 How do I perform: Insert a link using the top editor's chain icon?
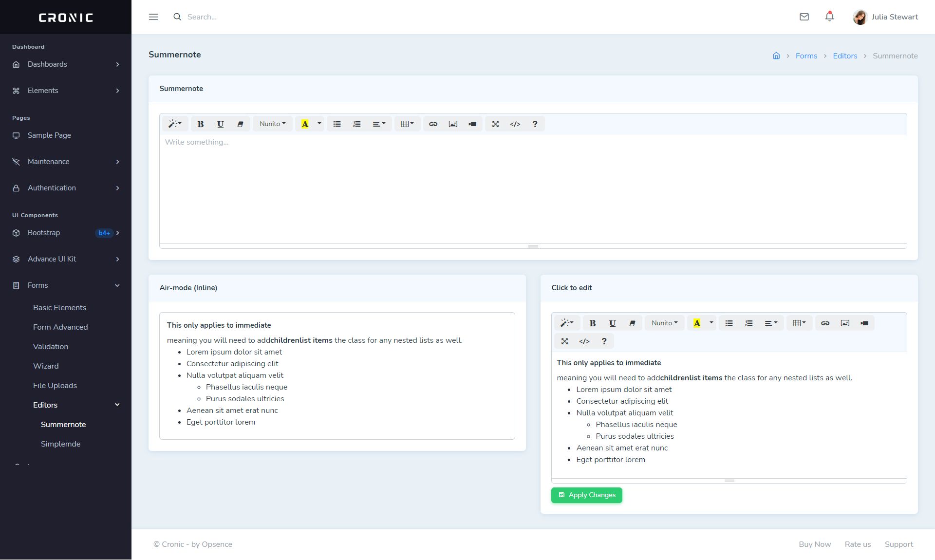click(433, 124)
